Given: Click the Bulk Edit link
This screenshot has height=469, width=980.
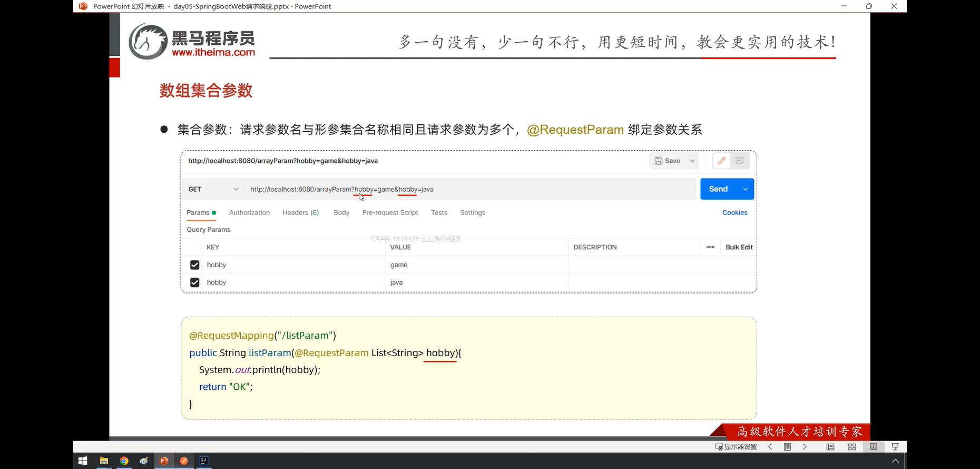Looking at the screenshot, I should click(x=739, y=247).
